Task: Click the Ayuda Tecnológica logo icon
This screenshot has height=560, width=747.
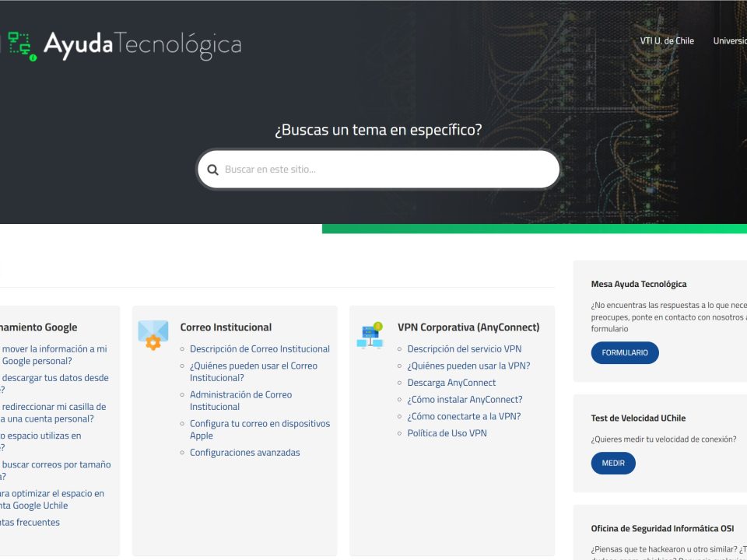Action: 21,45
